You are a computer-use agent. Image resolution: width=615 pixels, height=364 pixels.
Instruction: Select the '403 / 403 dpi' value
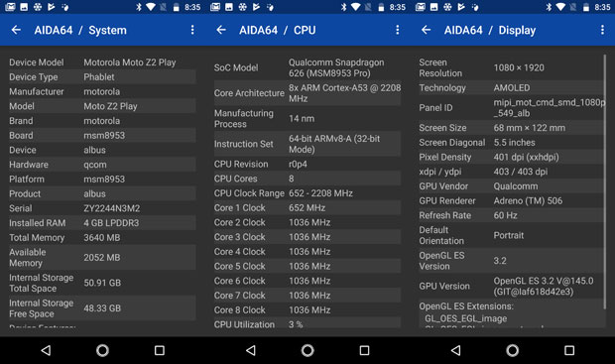[x=521, y=172]
